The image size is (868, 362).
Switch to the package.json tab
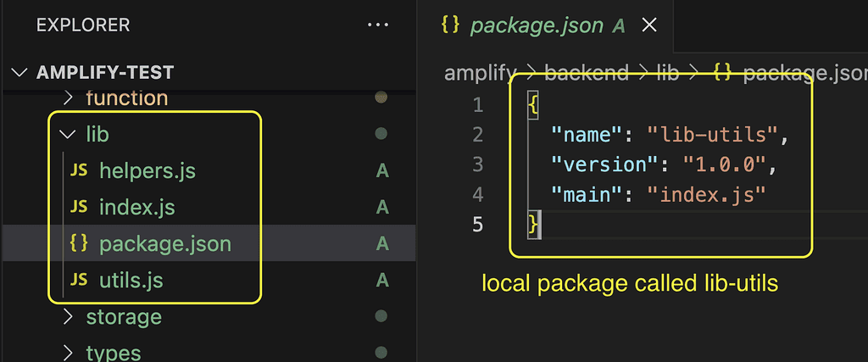tap(537, 25)
